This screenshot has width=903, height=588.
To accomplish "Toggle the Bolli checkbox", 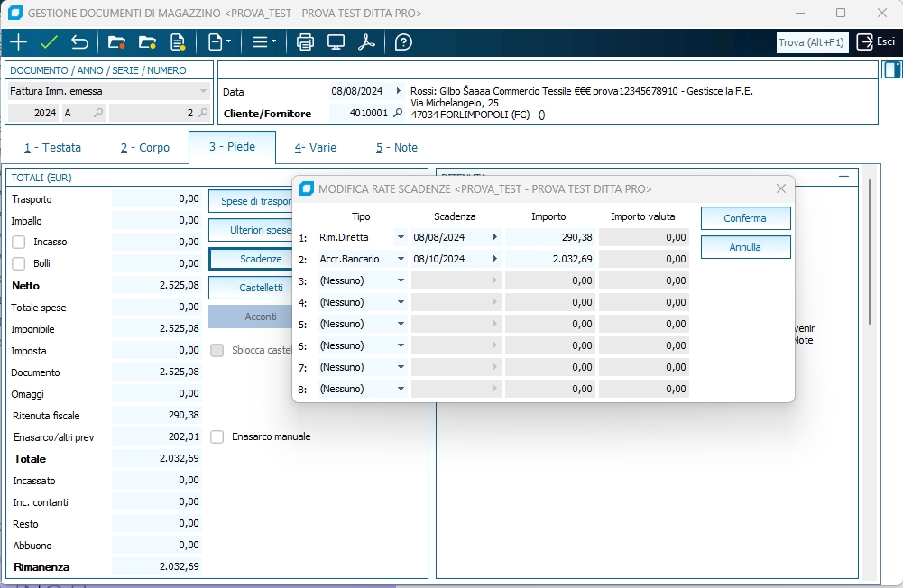I will (19, 263).
